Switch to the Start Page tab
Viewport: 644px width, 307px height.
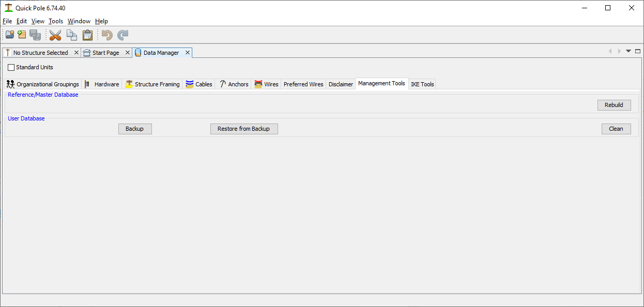tap(105, 53)
